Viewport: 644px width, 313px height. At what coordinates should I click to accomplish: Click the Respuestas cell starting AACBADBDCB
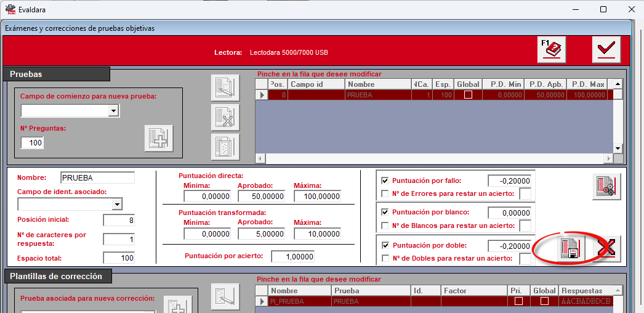coord(586,301)
